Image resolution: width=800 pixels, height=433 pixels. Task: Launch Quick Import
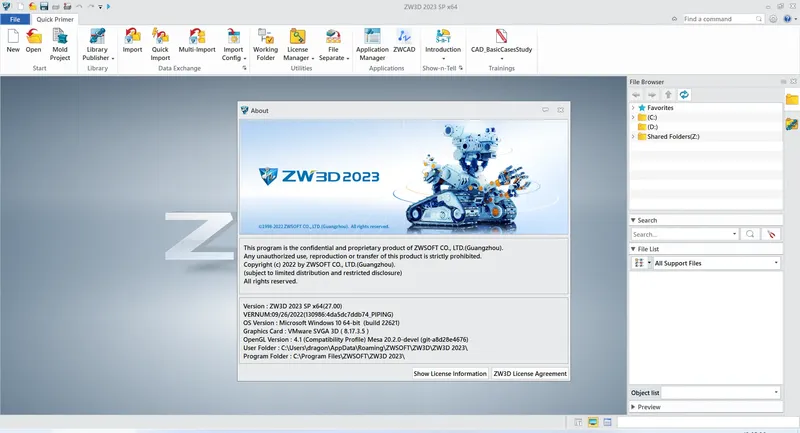tap(160, 44)
